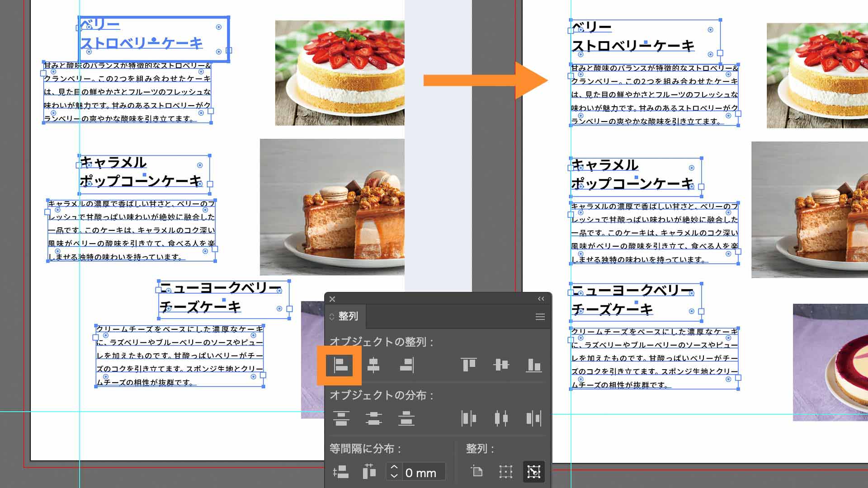Enable align to artboard option
The width and height of the screenshot is (868, 488).
click(x=476, y=471)
